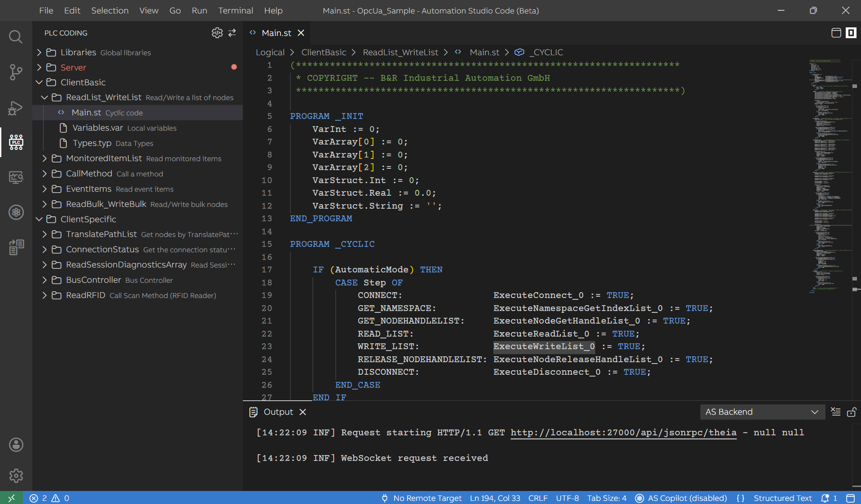
Task: Select Main.st Cyclic code tree item
Action: (x=137, y=113)
